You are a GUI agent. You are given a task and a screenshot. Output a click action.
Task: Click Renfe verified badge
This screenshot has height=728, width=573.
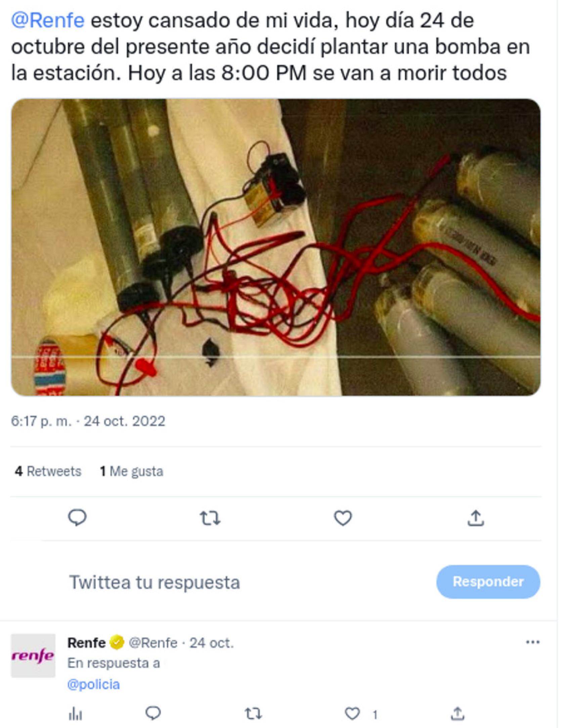117,643
